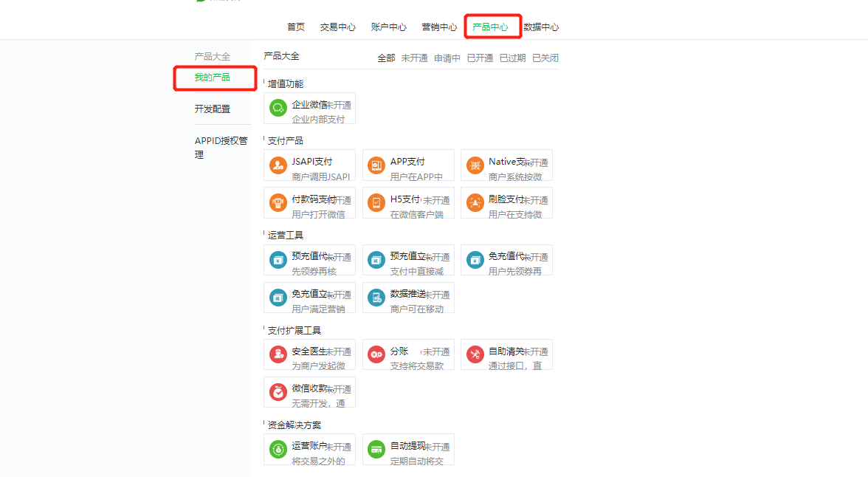Image resolution: width=868 pixels, height=477 pixels.
Task: Click the 付款码支付 icon
Action: tap(278, 202)
